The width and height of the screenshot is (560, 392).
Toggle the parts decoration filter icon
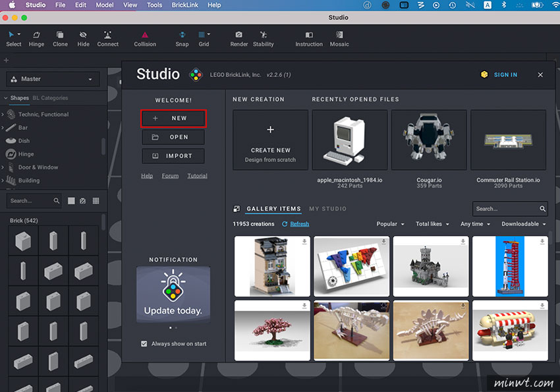82,201
